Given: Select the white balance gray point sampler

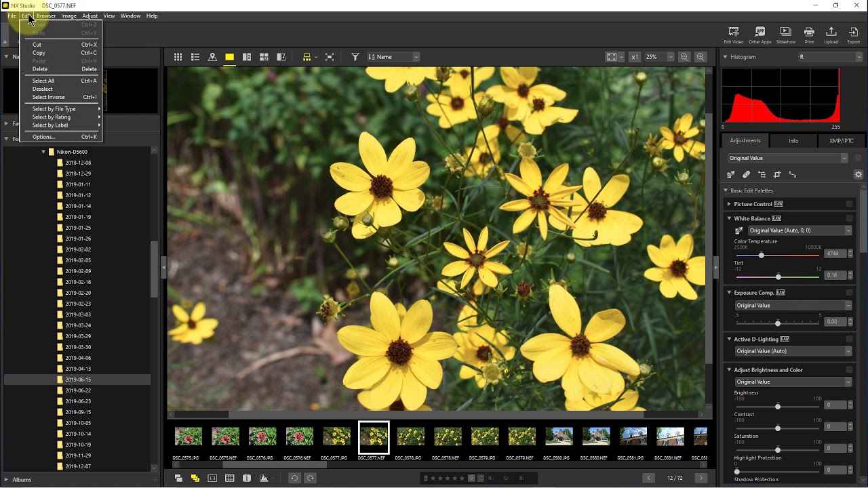Looking at the screenshot, I should click(731, 175).
